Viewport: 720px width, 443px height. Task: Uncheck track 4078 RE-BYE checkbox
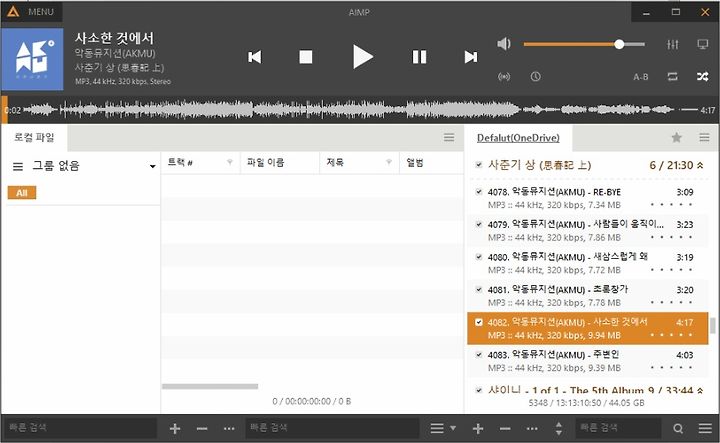[479, 192]
